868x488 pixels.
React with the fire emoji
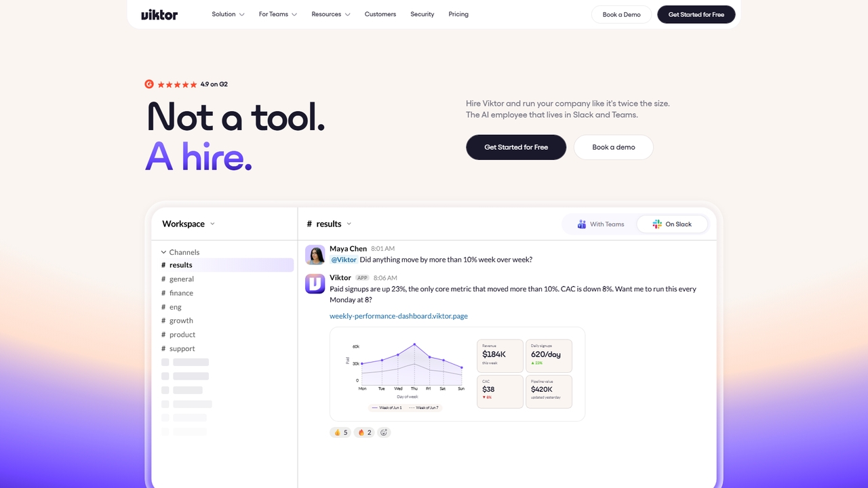(x=365, y=432)
